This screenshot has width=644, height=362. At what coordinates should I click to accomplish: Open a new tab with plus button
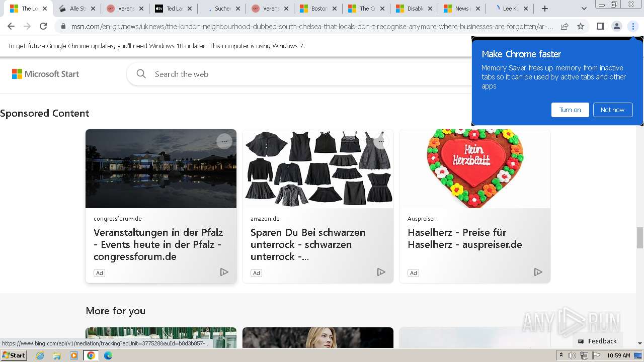pyautogui.click(x=544, y=9)
